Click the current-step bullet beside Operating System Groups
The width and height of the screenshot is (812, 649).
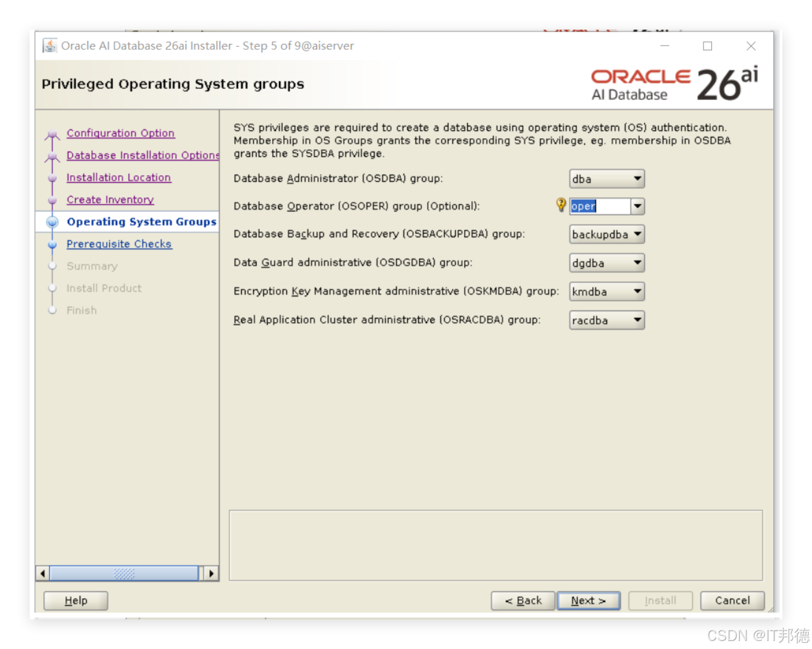[x=52, y=222]
